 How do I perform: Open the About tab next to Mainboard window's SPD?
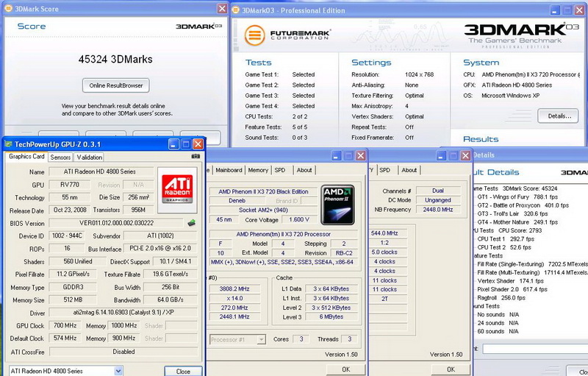point(304,170)
